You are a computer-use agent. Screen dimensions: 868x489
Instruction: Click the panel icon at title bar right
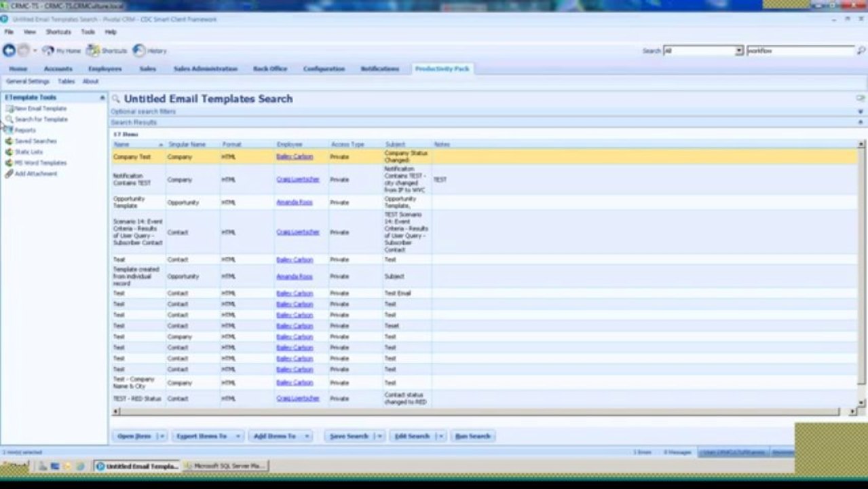861,98
